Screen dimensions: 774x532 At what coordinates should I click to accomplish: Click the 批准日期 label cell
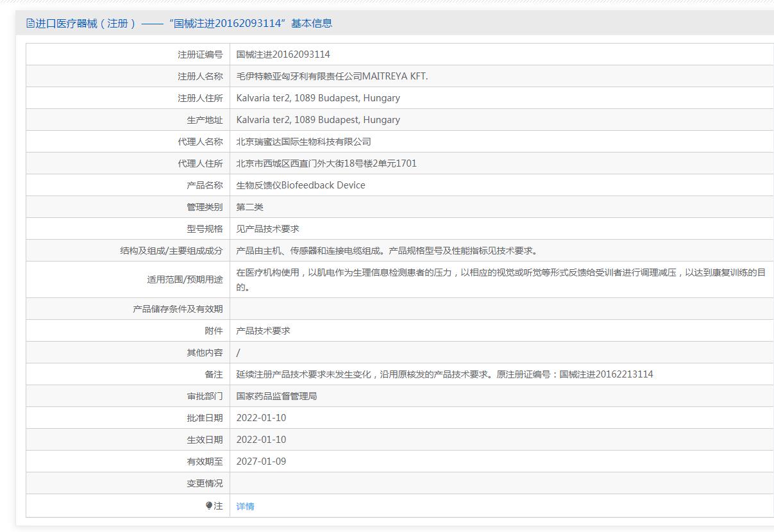pos(128,418)
